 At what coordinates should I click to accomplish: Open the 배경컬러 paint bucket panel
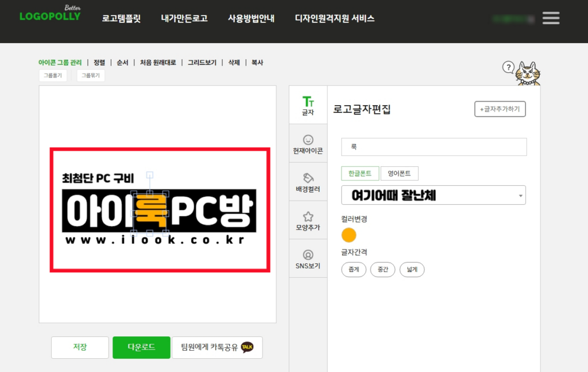tap(308, 182)
